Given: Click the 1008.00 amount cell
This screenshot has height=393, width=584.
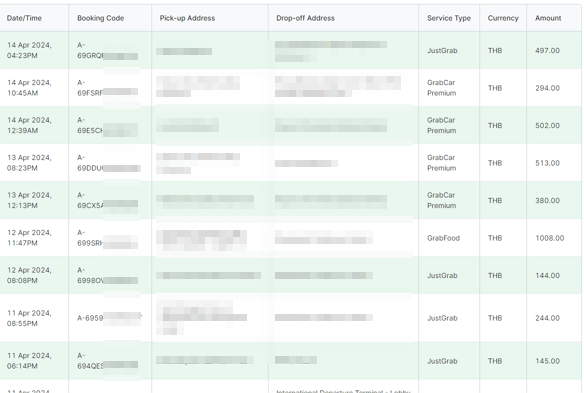Looking at the screenshot, I should click(x=550, y=238).
